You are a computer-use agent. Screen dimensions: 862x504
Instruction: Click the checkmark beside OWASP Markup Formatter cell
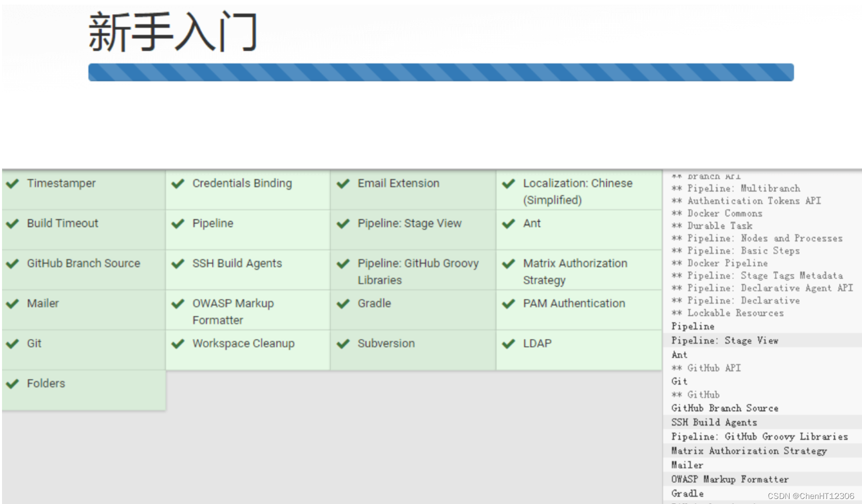point(178,304)
